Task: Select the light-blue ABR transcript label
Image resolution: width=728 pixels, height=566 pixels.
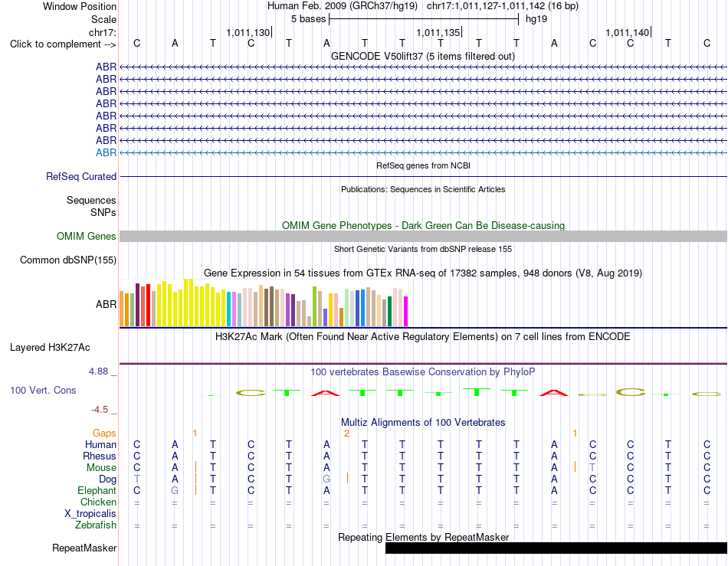Action: click(106, 152)
